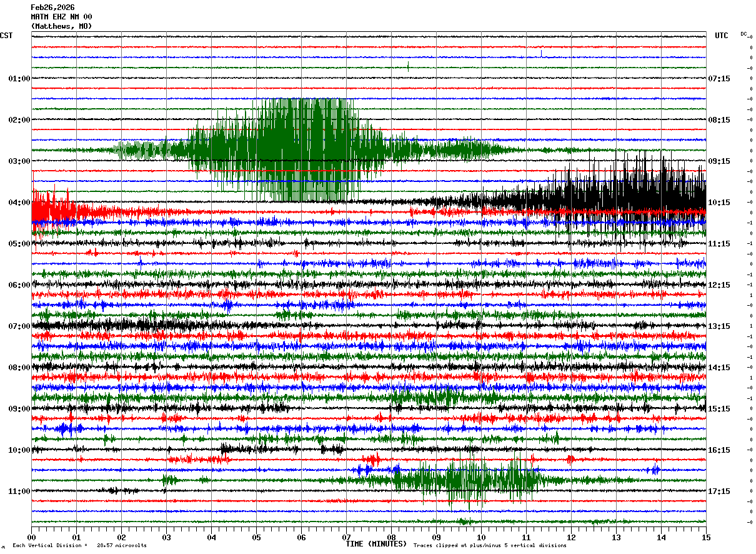756x554 pixels.
Task: Click minute tick label 09 on the x-axis
Action: tap(437, 538)
